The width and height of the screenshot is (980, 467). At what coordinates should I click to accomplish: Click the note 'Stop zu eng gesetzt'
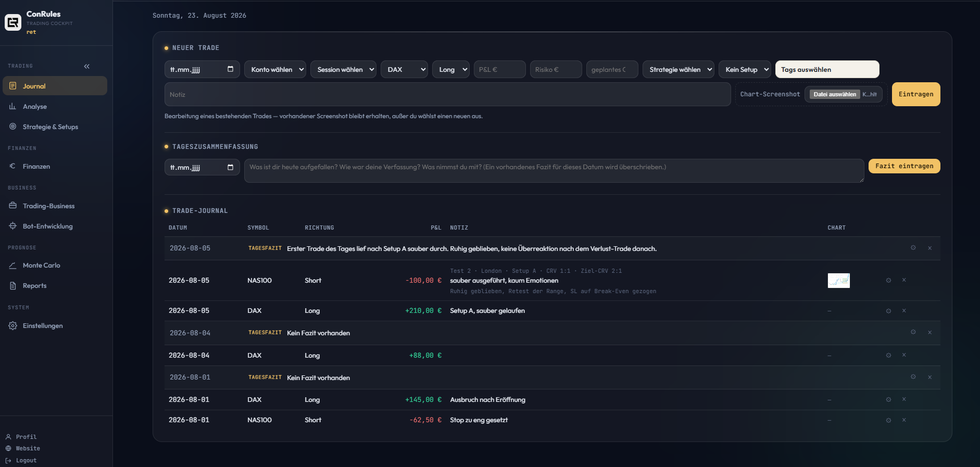pyautogui.click(x=479, y=420)
